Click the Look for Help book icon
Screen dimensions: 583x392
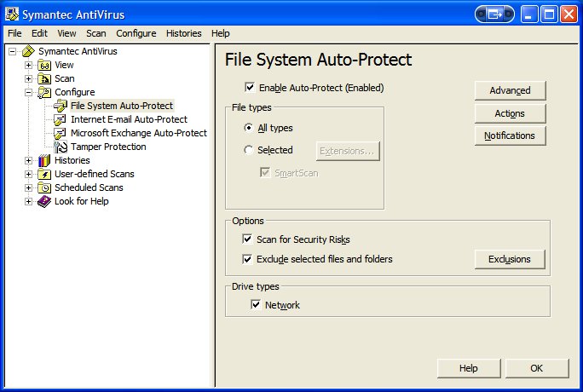click(x=44, y=201)
